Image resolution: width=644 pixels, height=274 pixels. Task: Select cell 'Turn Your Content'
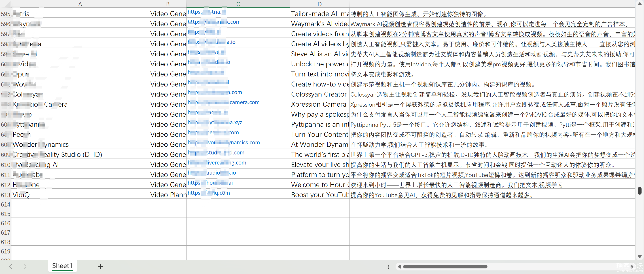[x=320, y=133]
